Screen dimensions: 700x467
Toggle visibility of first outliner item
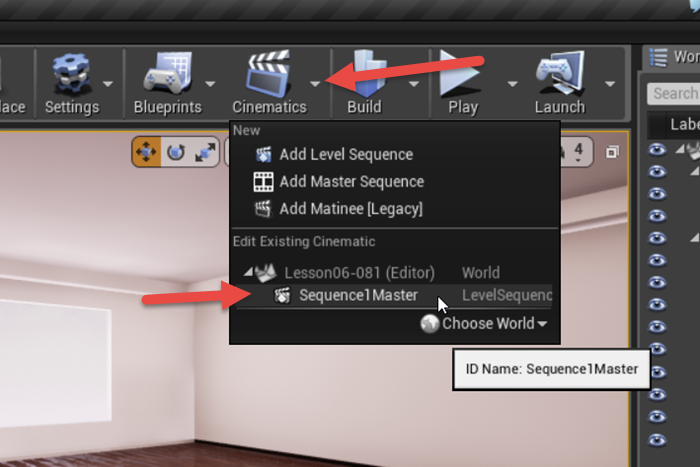pyautogui.click(x=657, y=150)
